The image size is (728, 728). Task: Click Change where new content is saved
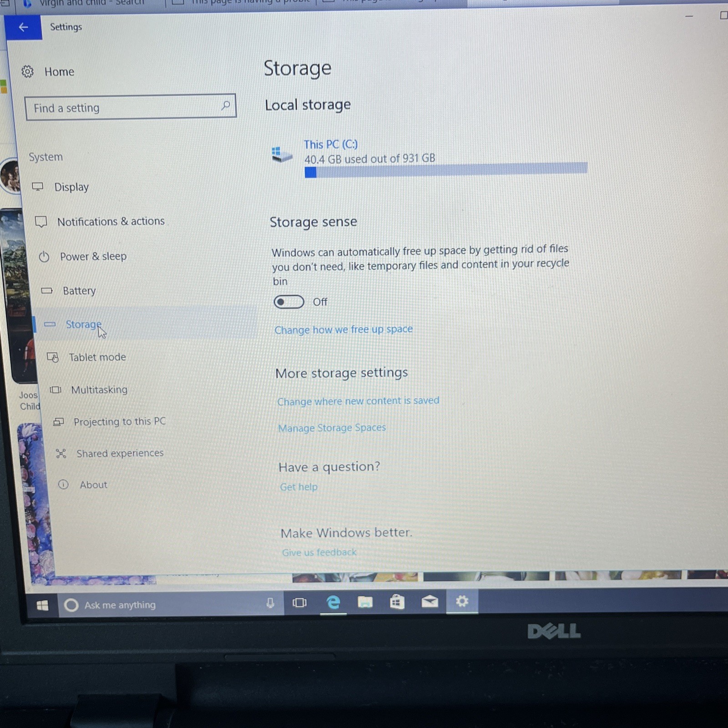tap(358, 401)
